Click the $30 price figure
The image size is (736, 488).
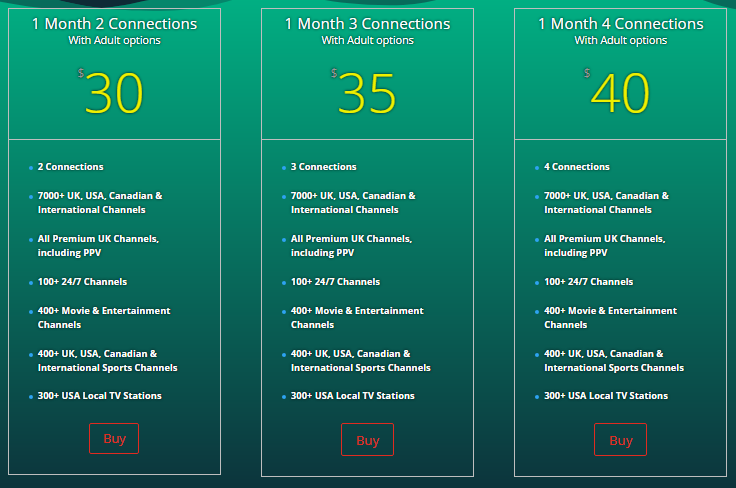[114, 93]
